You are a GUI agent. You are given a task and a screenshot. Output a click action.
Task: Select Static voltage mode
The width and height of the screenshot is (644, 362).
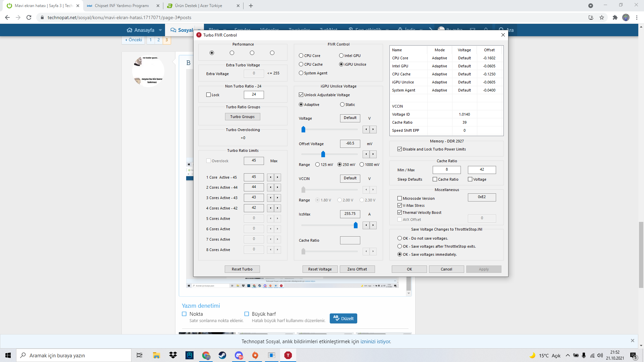(342, 105)
